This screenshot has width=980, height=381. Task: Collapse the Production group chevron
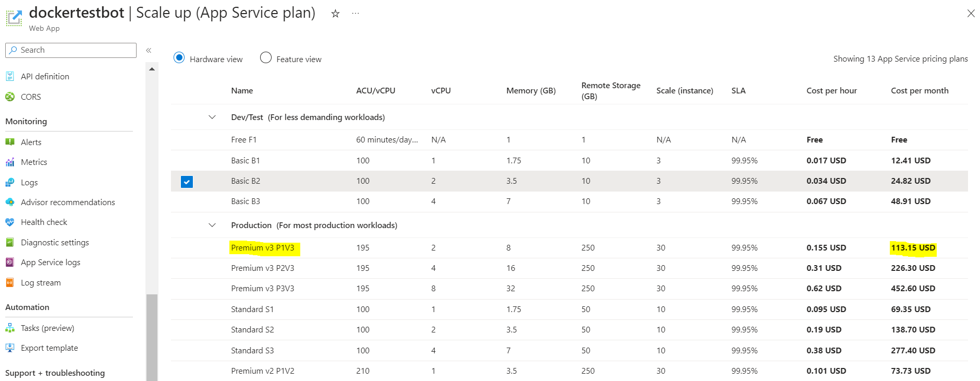(212, 225)
